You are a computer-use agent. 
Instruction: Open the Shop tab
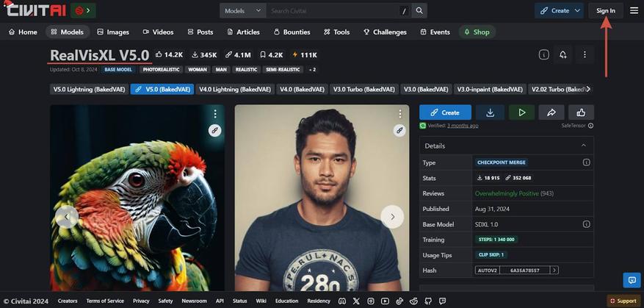[x=477, y=32]
